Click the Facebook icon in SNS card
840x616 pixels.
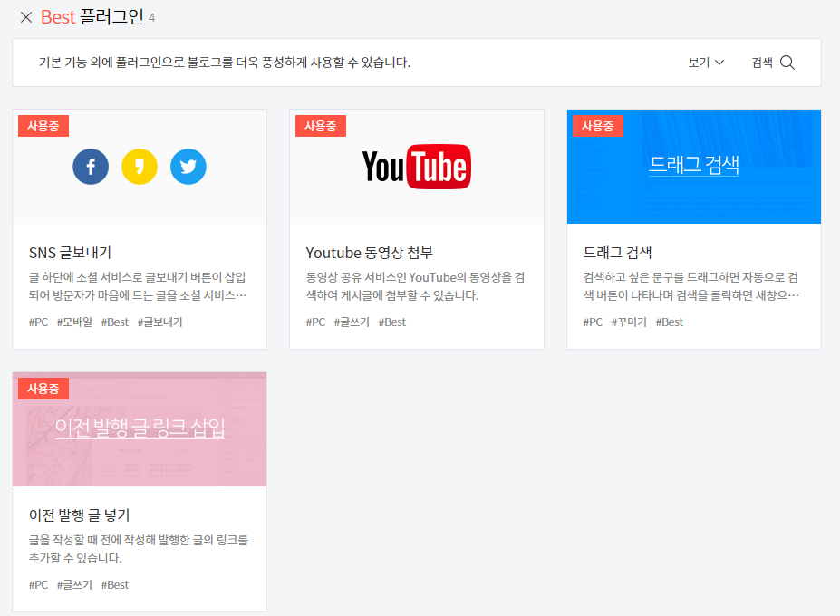coord(91,167)
